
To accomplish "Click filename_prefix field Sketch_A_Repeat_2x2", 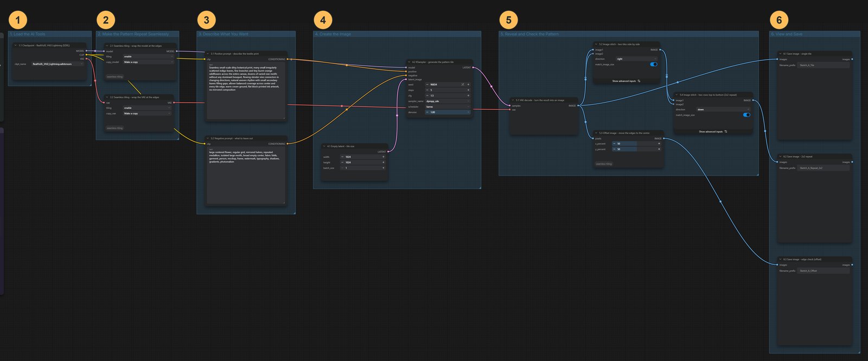I will tap(824, 168).
